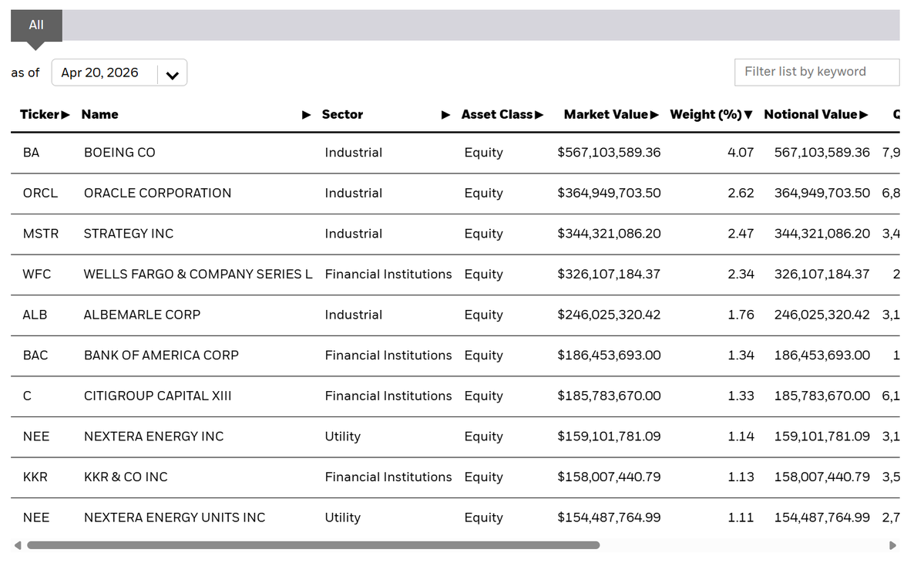Select BOEING CO name
This screenshot has width=924, height=563.
(119, 153)
